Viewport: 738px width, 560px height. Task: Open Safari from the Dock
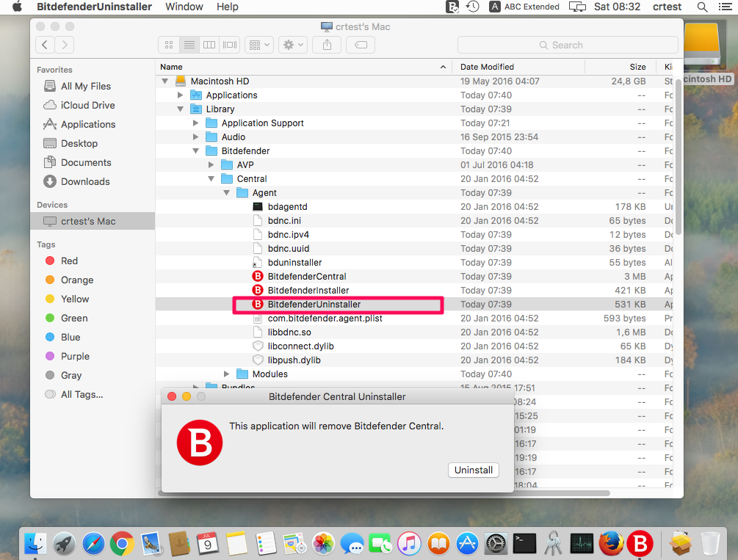coord(93,544)
